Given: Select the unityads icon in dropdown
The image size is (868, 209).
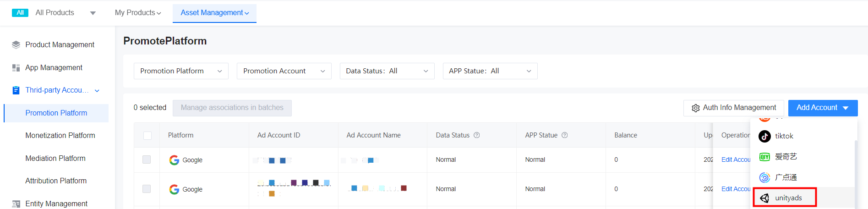Looking at the screenshot, I should click(x=764, y=198).
